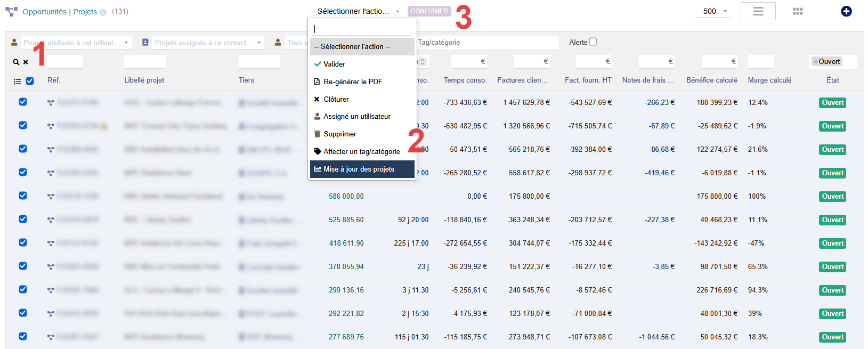
Task: Sort by the Libellé projet column header
Action: [144, 80]
